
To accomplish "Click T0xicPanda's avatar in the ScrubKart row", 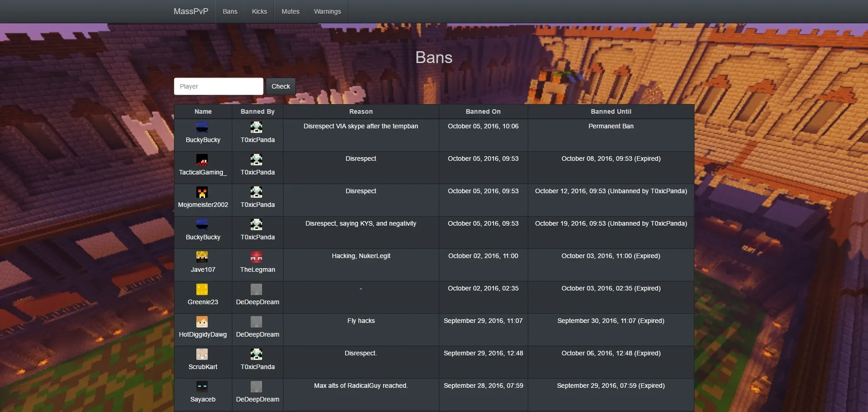I will [x=256, y=354].
